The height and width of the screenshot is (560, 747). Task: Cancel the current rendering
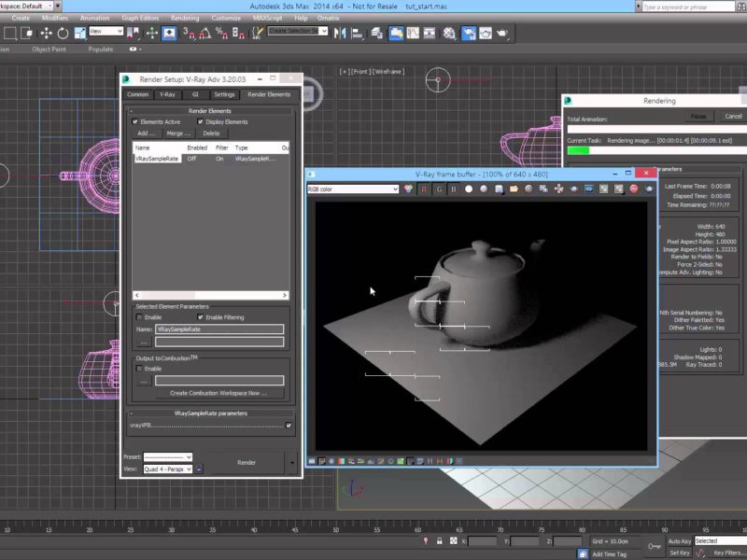[732, 117]
